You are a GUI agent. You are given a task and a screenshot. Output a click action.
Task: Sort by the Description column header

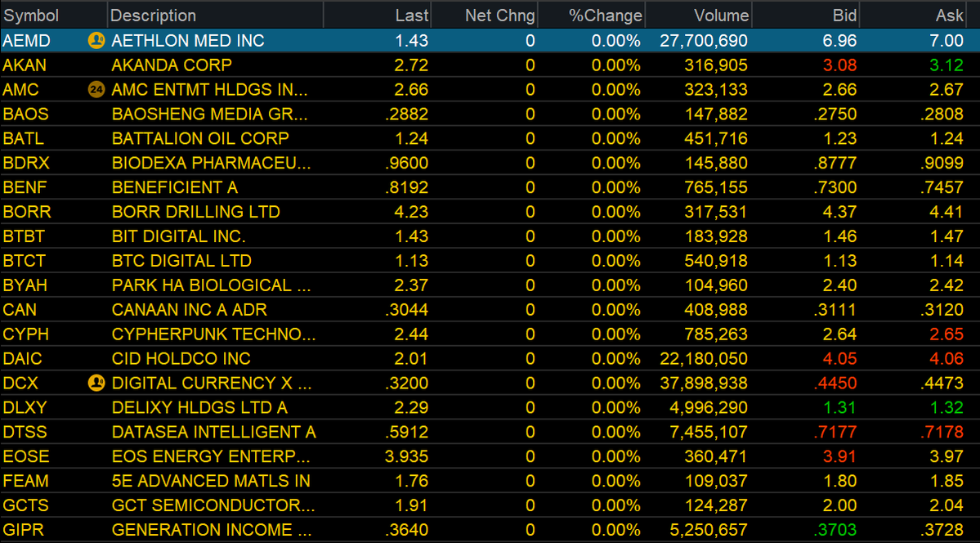tap(216, 15)
